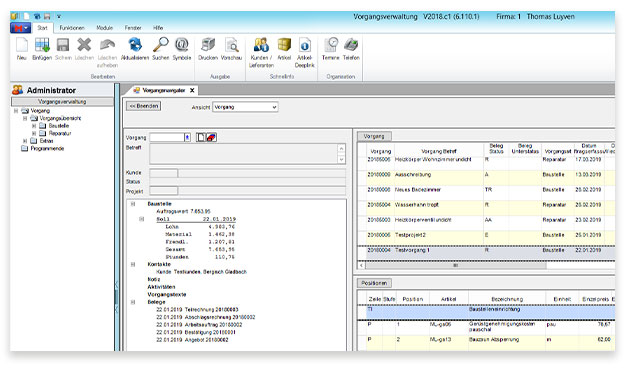
Task: Select the Ausschreibung row
Action: click(x=486, y=178)
